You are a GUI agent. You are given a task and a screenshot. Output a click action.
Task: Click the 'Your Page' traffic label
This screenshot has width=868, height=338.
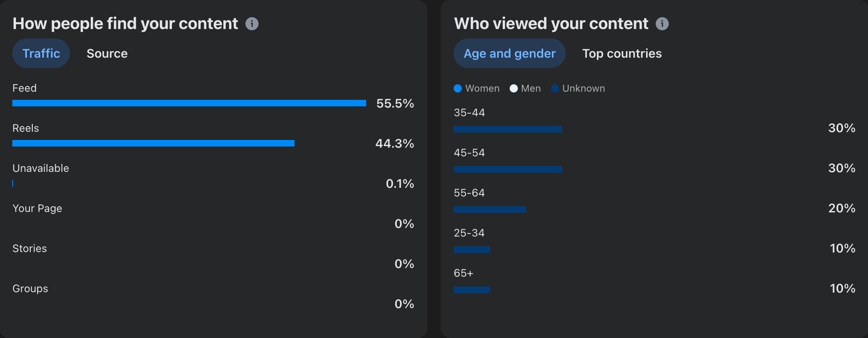(37, 208)
